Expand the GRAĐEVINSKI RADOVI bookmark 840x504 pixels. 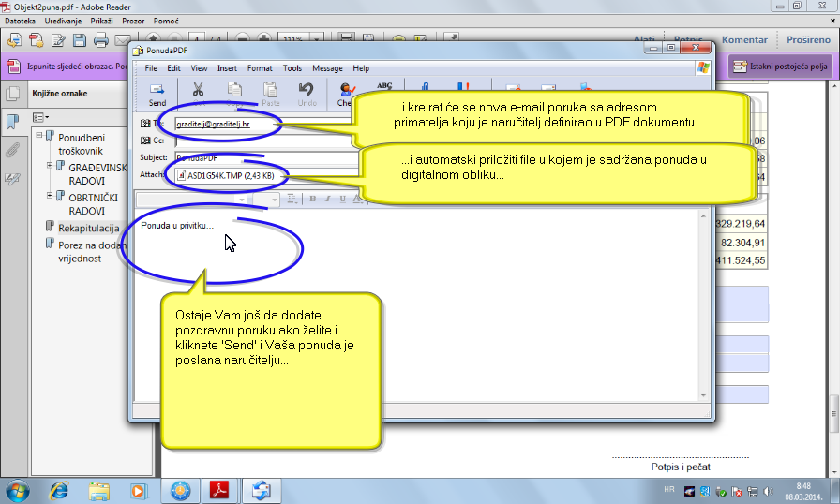coord(50,165)
